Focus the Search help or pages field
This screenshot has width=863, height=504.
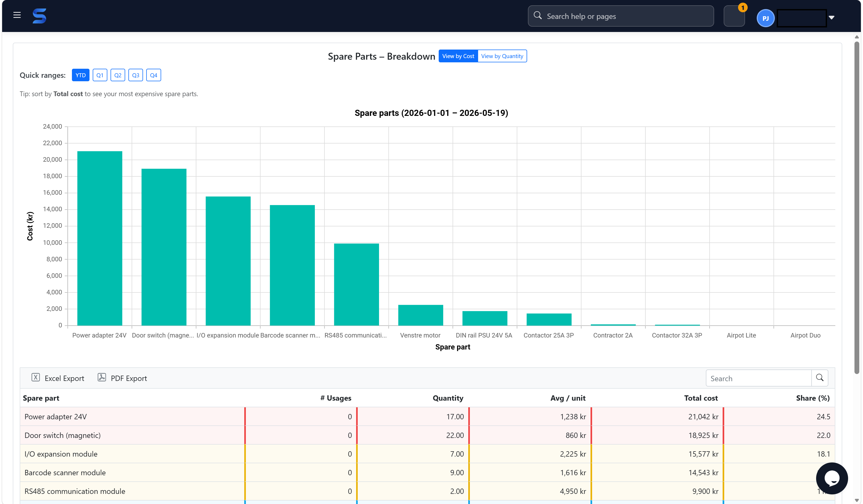point(621,16)
